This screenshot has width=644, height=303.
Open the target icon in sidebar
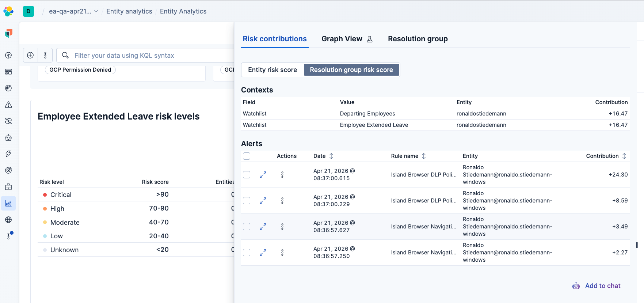click(8, 170)
